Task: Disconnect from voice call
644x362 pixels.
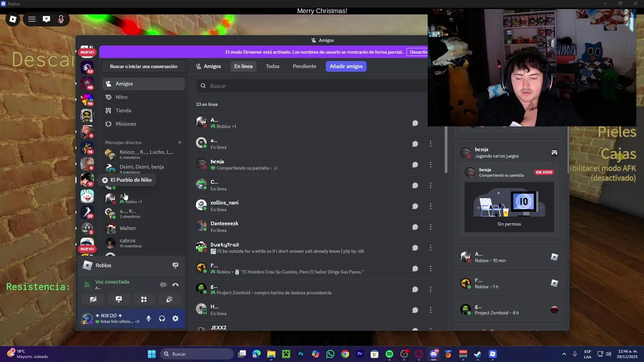Action: tap(175, 285)
